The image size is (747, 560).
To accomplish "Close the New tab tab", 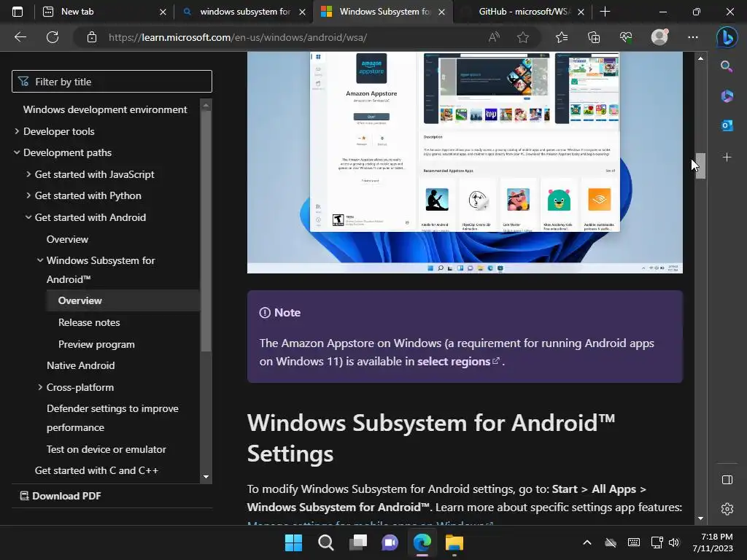I will point(163,12).
